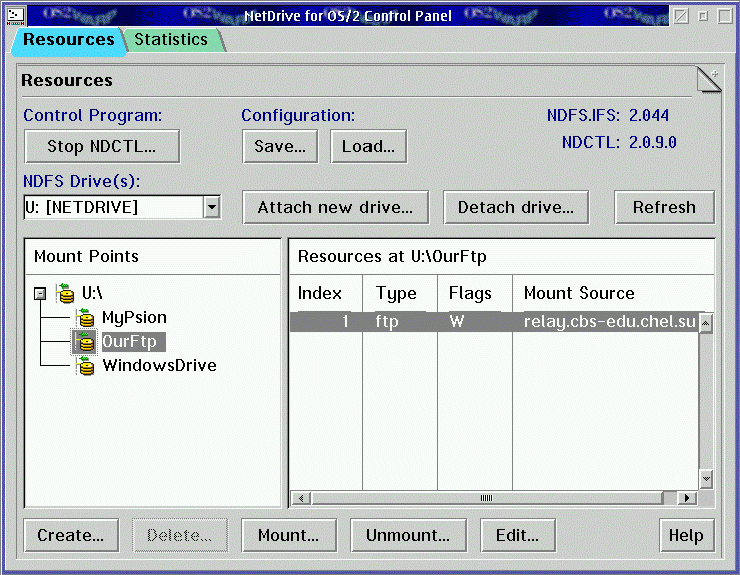Click the U:\ drive root icon
740x575 pixels.
point(65,293)
